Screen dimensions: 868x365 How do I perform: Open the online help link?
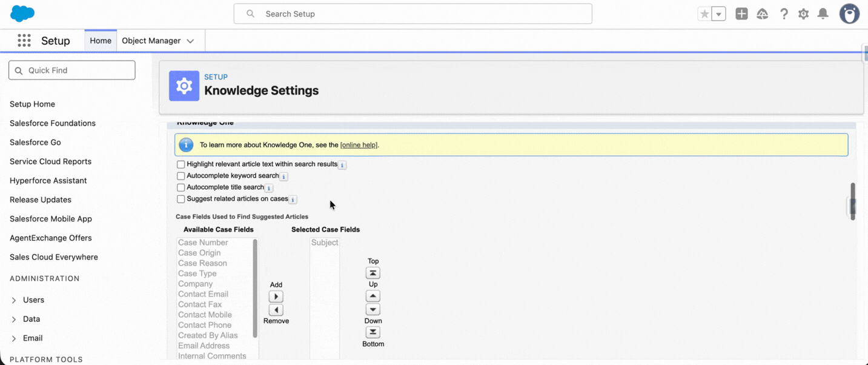point(359,145)
